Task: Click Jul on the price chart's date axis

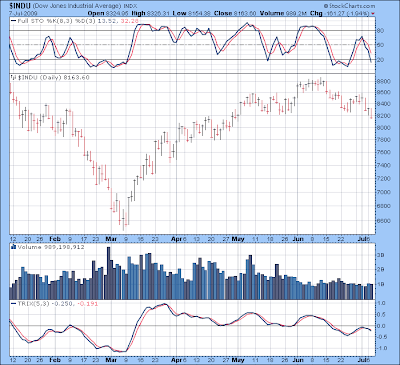Action: click(361, 239)
